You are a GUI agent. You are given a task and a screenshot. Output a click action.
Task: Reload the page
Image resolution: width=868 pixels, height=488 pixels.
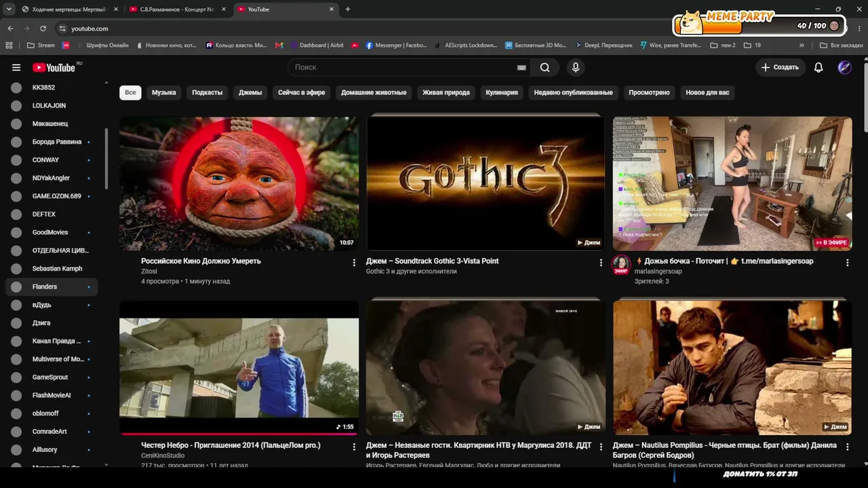[43, 28]
